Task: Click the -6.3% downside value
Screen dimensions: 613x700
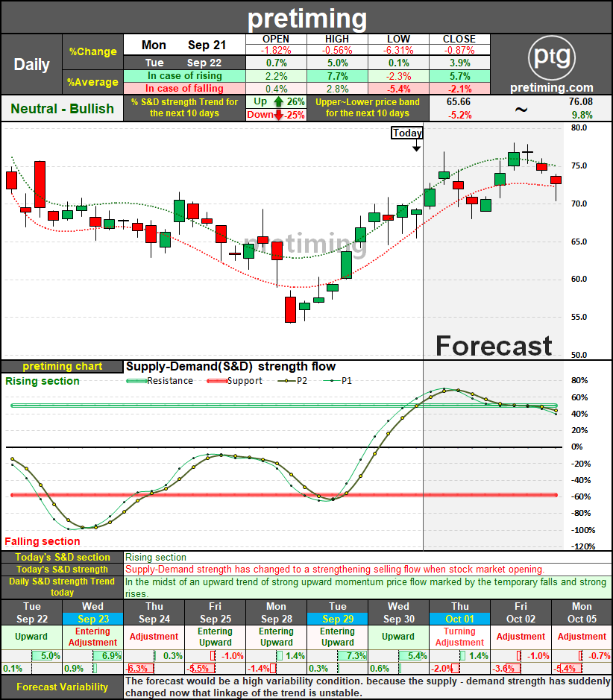Action: (x=138, y=669)
